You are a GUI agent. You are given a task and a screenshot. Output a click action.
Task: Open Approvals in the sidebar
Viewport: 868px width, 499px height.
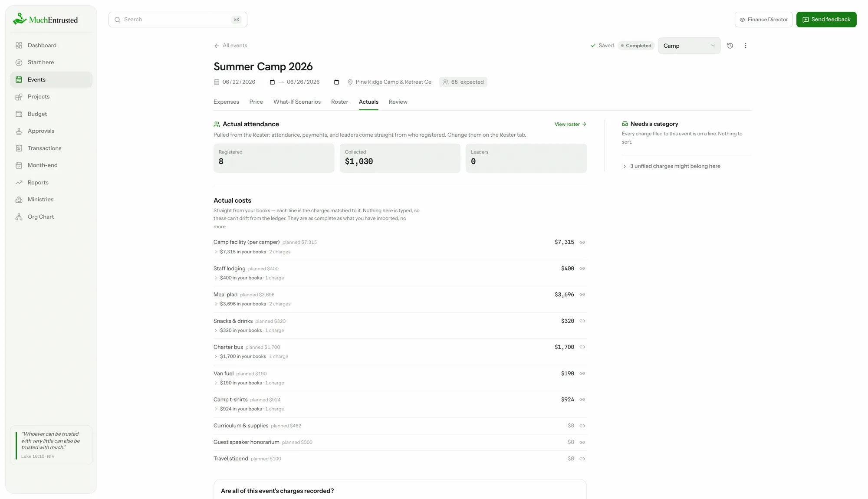click(51, 131)
